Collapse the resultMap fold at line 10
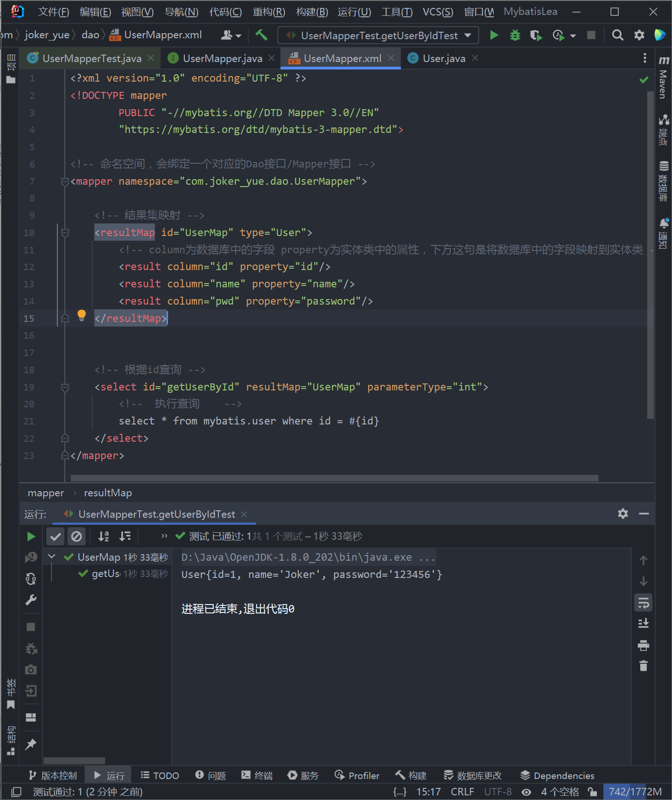672x800 pixels. [65, 232]
